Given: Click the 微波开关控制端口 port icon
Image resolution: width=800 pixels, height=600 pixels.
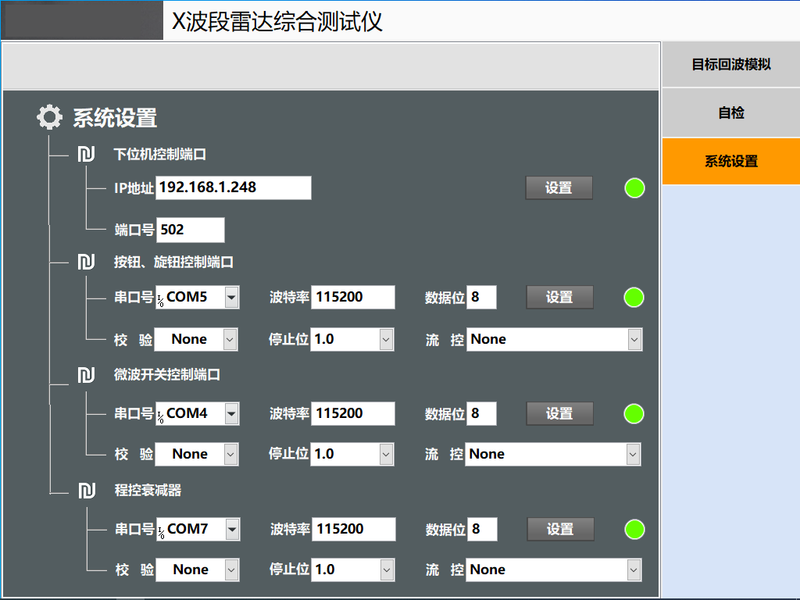Looking at the screenshot, I should click(86, 375).
